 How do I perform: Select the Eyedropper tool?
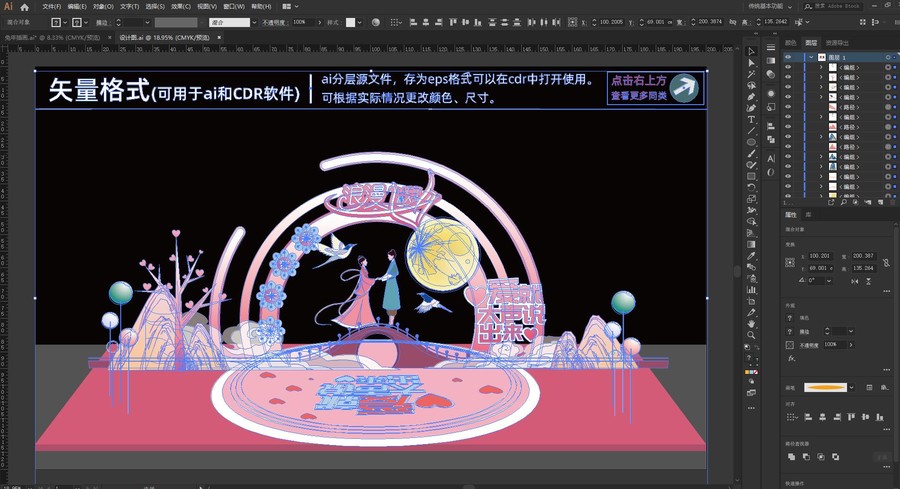coord(751,256)
